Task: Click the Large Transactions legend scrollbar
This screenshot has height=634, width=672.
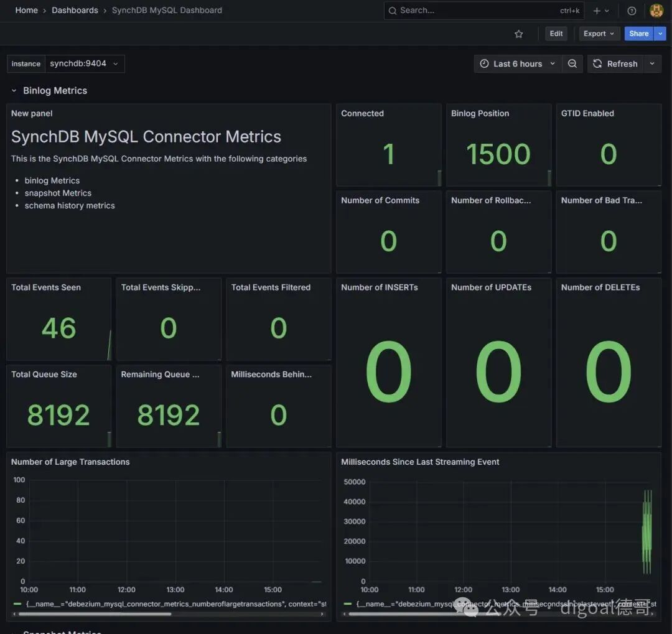Action: click(95, 614)
